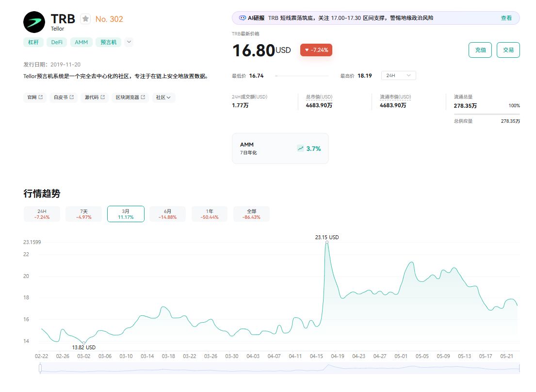Viewport: 536px width, 392px height.
Task: Expand the 社区 dropdown
Action: tap(163, 98)
